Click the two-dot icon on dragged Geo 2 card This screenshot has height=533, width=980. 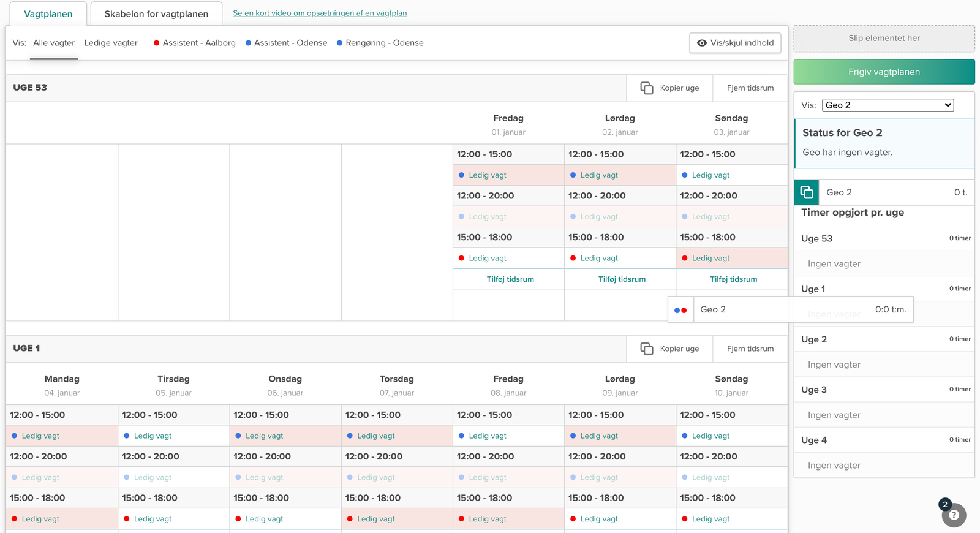680,310
